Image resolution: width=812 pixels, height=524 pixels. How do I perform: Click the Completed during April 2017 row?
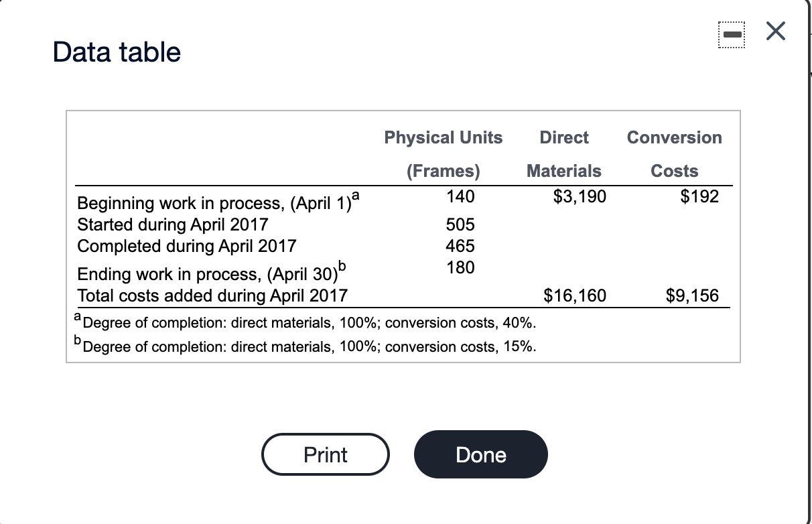(x=186, y=246)
